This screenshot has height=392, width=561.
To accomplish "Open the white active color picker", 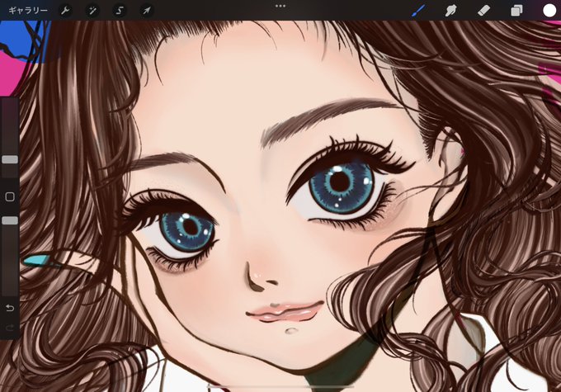I will coord(549,11).
